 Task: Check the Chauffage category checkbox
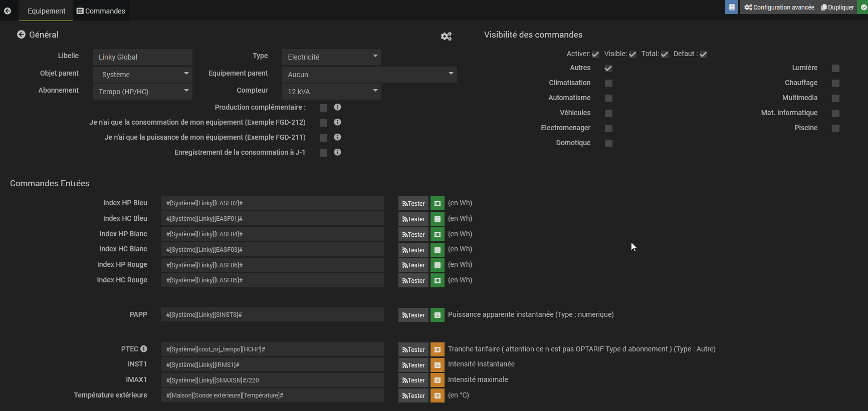(x=835, y=83)
